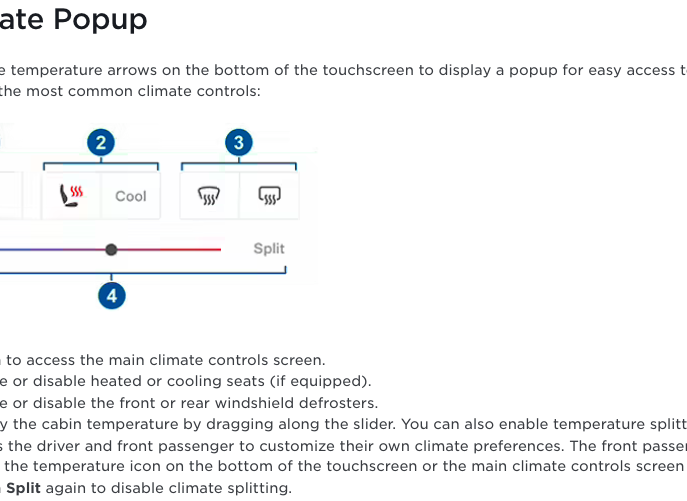Click the rear windshield defroster icon
The width and height of the screenshot is (687, 501).
tap(269, 195)
